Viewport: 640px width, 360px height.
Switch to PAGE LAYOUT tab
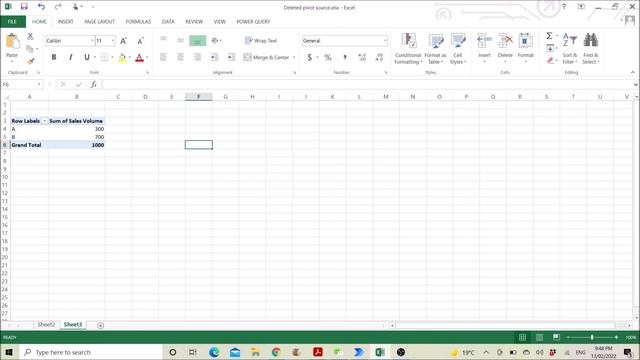click(x=100, y=22)
